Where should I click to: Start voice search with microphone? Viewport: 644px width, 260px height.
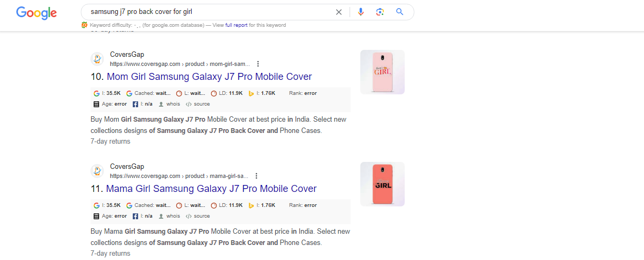tap(361, 12)
